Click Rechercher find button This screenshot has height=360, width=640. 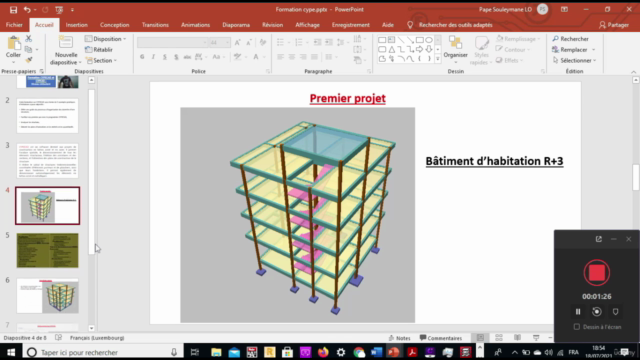click(x=571, y=39)
